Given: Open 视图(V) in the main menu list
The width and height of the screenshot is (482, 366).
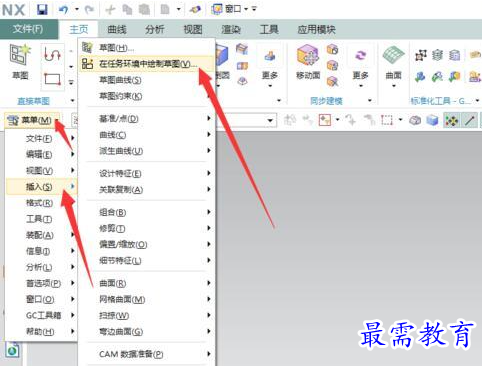Looking at the screenshot, I should (x=41, y=170).
